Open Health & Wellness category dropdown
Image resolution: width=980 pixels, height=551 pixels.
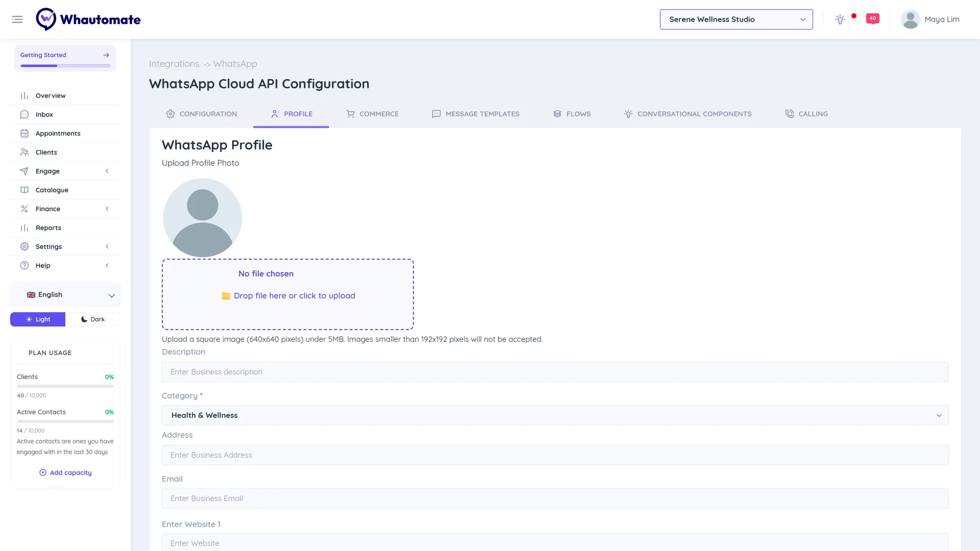click(x=555, y=415)
